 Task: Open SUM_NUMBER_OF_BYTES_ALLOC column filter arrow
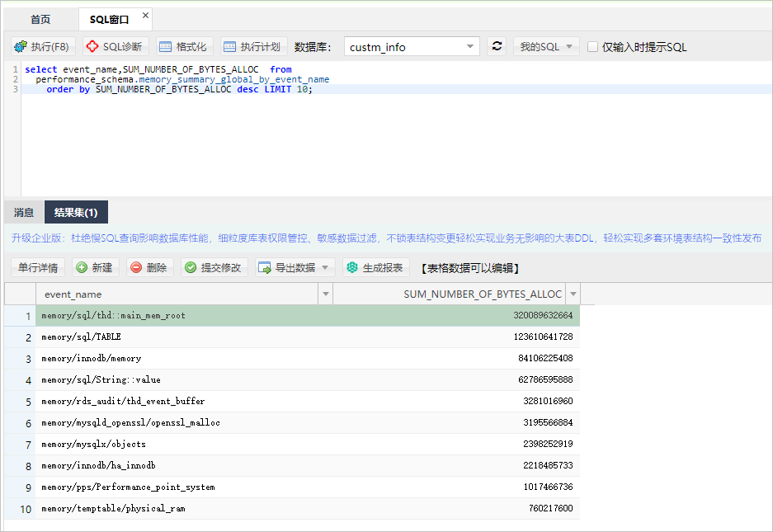[x=573, y=294]
